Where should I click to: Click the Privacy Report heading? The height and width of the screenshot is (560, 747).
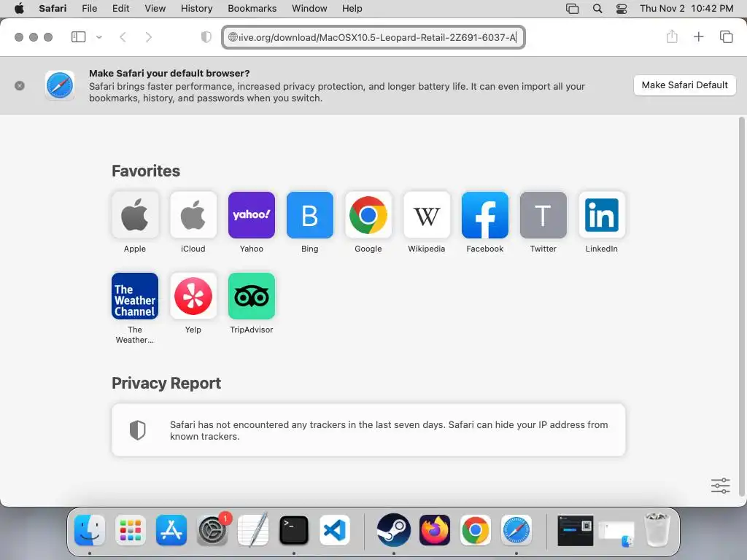[x=166, y=384]
